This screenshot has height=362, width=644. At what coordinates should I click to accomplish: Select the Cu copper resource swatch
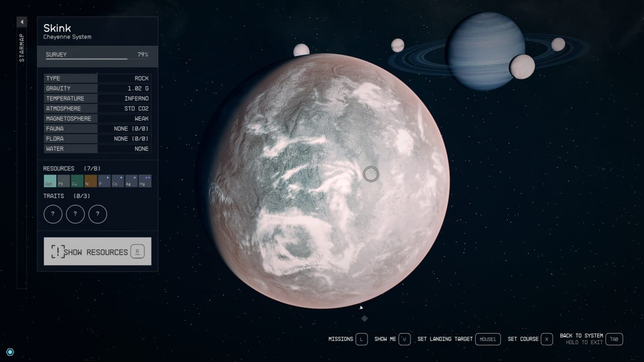coord(77,181)
